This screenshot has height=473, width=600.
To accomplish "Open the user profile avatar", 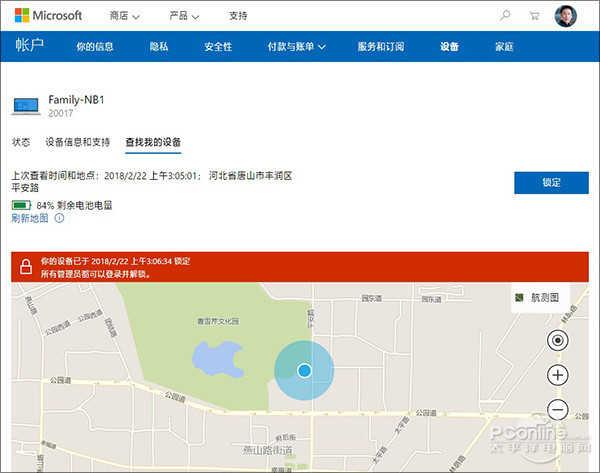I will (x=566, y=16).
